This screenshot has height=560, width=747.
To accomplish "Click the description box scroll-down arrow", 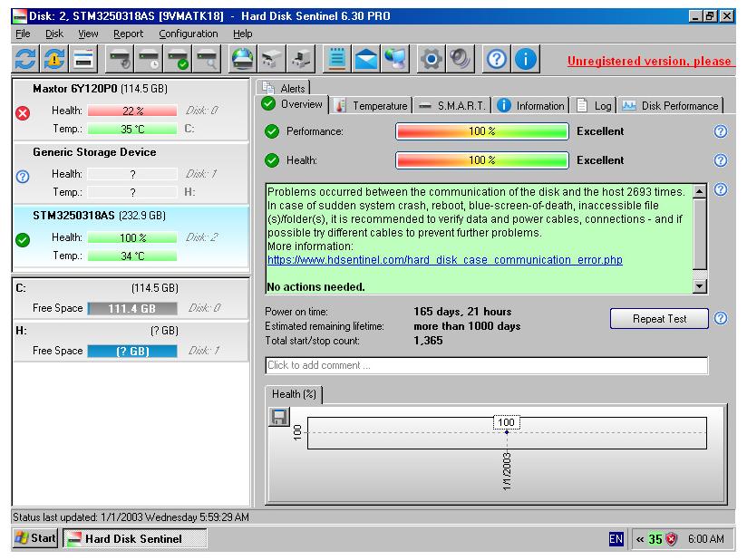I will click(699, 286).
